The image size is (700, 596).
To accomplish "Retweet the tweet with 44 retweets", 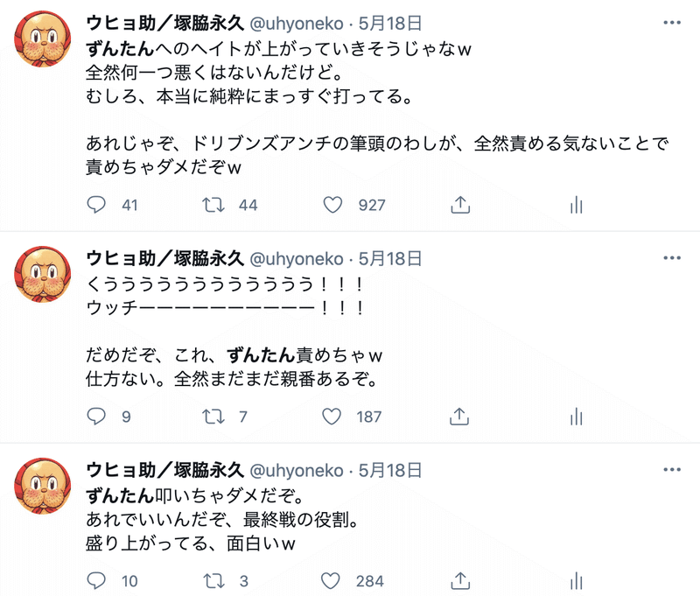I will [213, 205].
